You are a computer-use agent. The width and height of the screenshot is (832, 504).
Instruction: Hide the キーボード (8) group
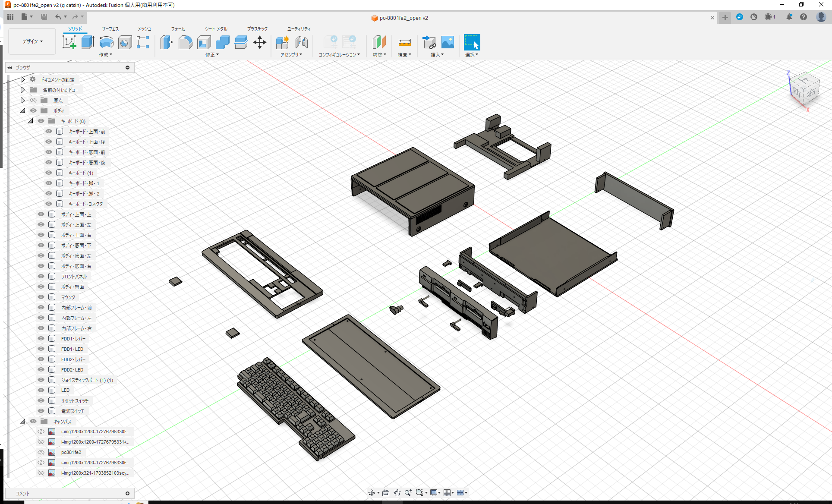(x=41, y=121)
